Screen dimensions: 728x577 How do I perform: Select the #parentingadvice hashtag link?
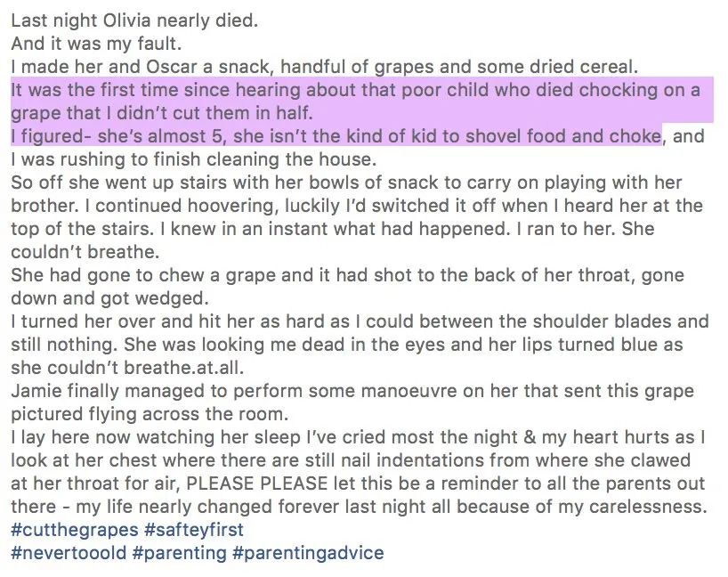308,553
